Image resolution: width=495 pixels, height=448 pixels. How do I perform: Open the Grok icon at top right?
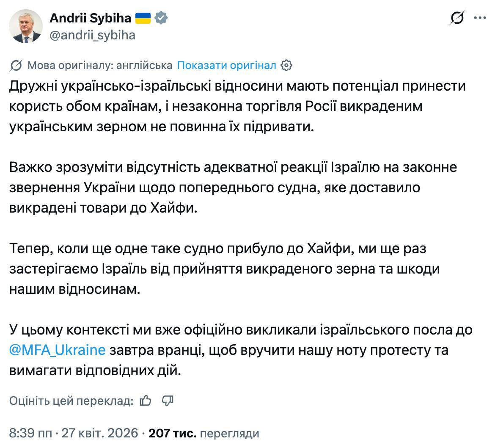pyautogui.click(x=458, y=18)
